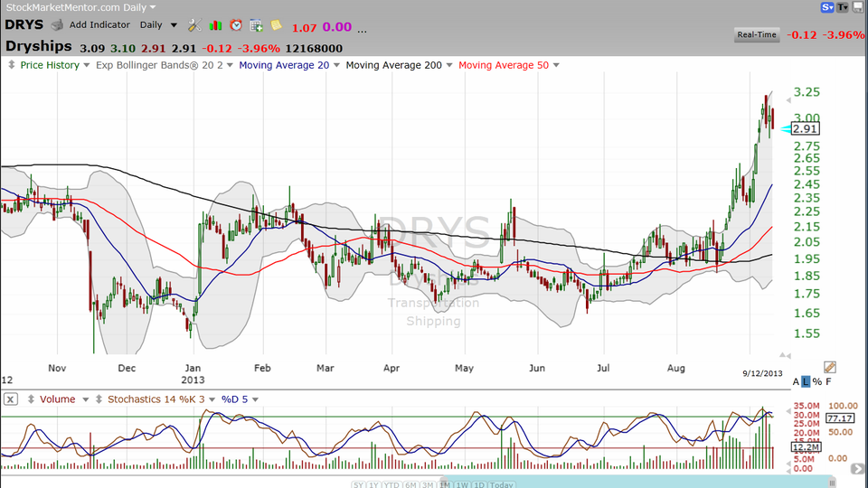Select the Today time range tab

[x=501, y=484]
